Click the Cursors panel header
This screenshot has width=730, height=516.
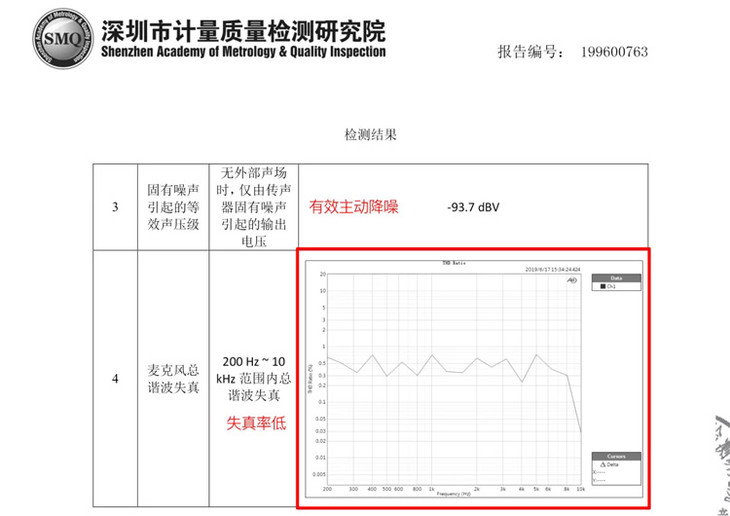[x=616, y=456]
